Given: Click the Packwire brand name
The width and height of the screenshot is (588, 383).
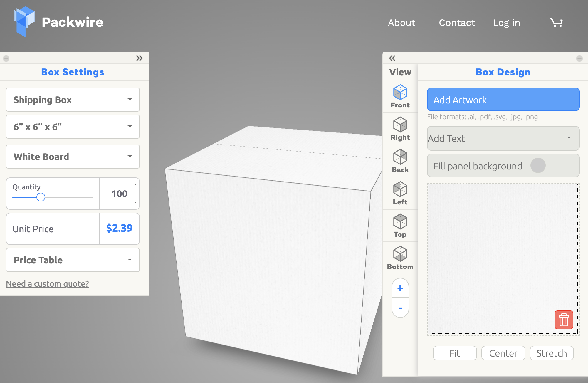Looking at the screenshot, I should 73,22.
